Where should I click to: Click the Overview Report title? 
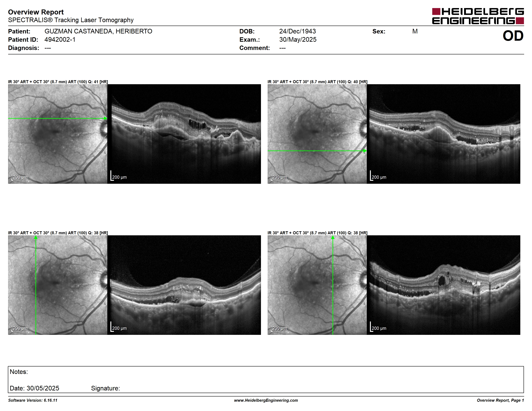(x=36, y=12)
